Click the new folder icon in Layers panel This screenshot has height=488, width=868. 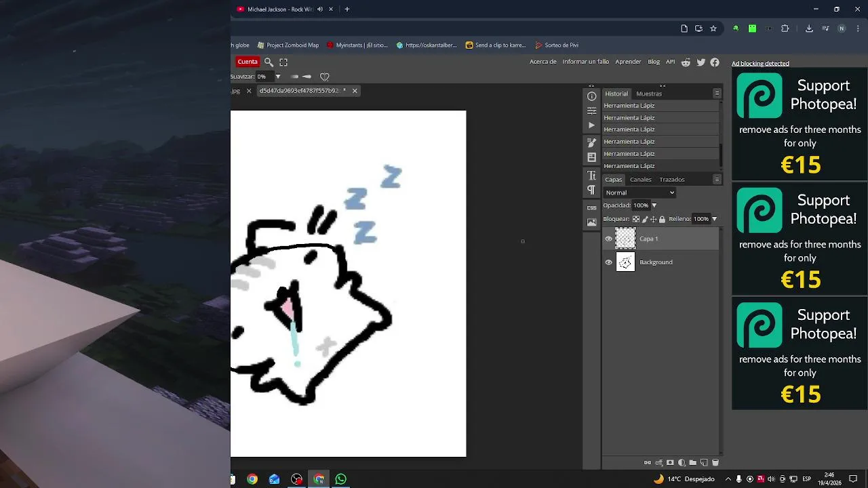[x=692, y=462]
